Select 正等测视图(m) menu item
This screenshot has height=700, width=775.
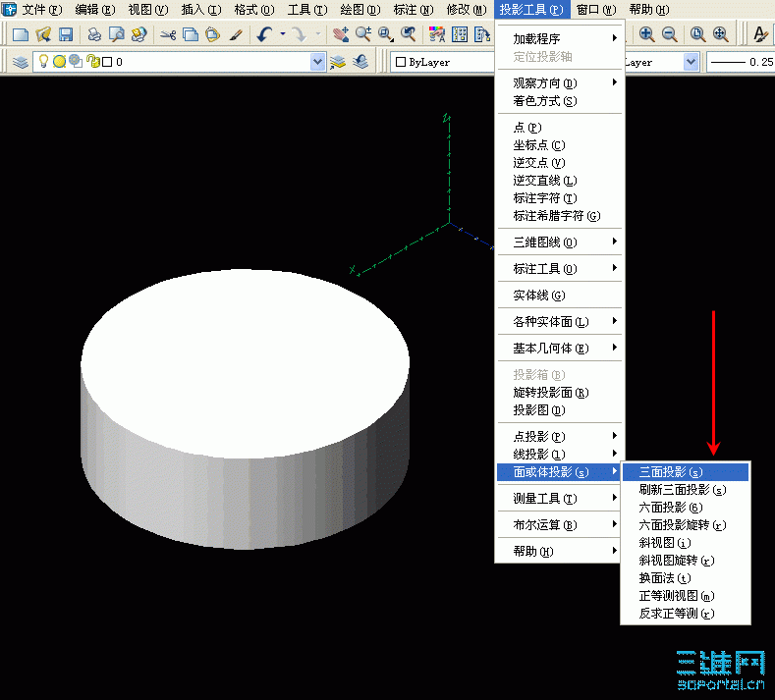[x=686, y=596]
